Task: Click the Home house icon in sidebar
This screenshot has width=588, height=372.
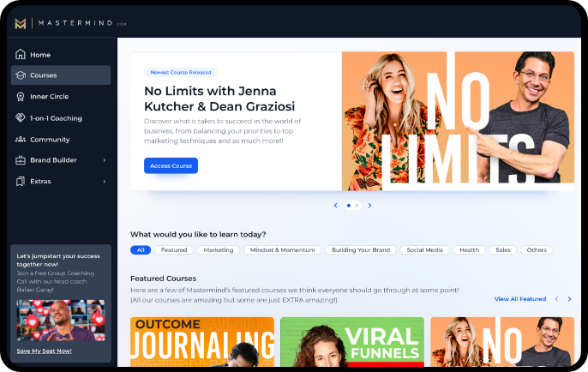Action: coord(21,54)
